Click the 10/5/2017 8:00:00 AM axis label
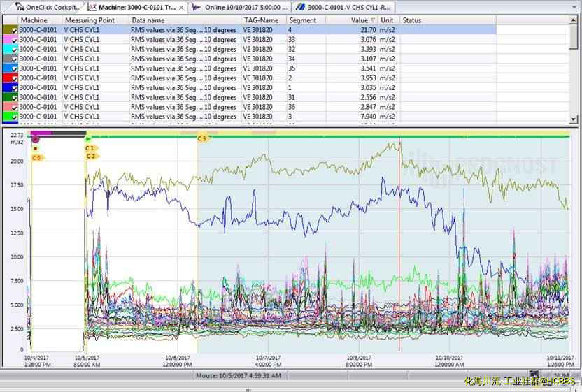The image size is (582, 392). pos(87,361)
